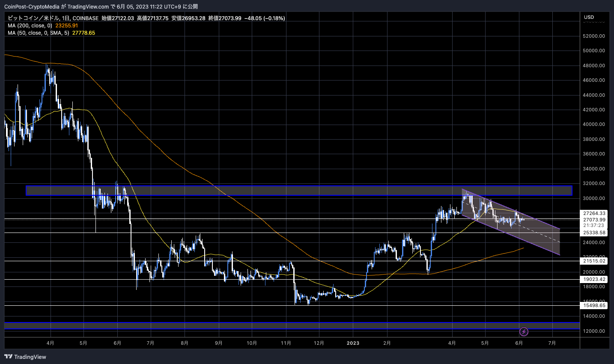Screen dimensions: 614x364
Task: Click the 始値27122.03 open value
Action: [118, 18]
